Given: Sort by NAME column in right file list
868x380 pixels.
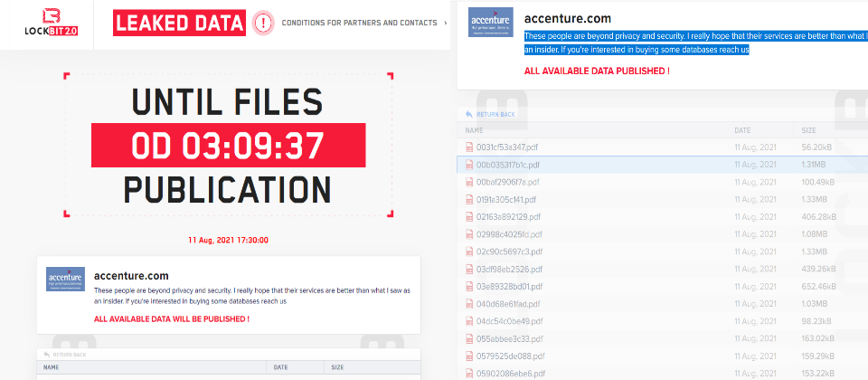Looking at the screenshot, I should coord(474,130).
